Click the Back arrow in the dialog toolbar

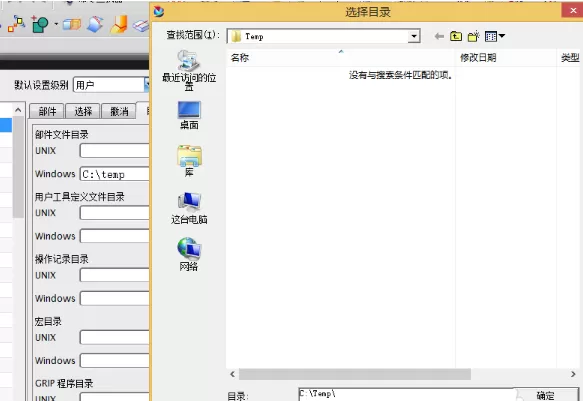point(439,36)
